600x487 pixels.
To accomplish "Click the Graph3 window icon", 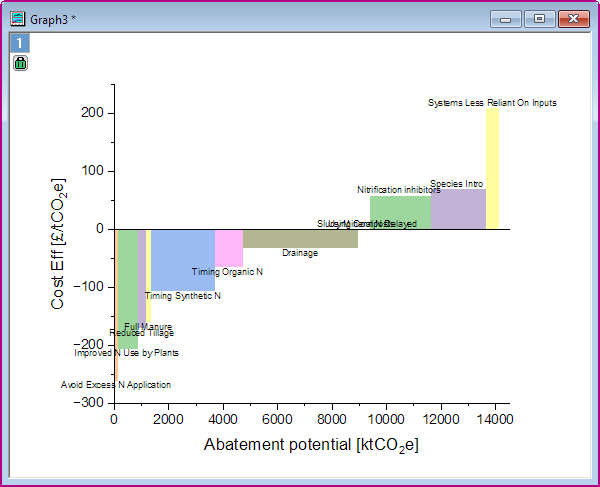I will [18, 19].
